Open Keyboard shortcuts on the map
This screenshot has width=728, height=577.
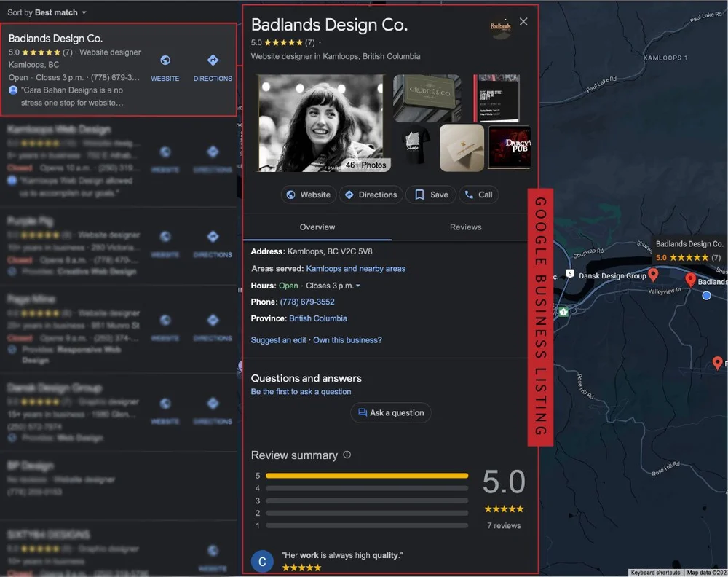[x=655, y=573]
